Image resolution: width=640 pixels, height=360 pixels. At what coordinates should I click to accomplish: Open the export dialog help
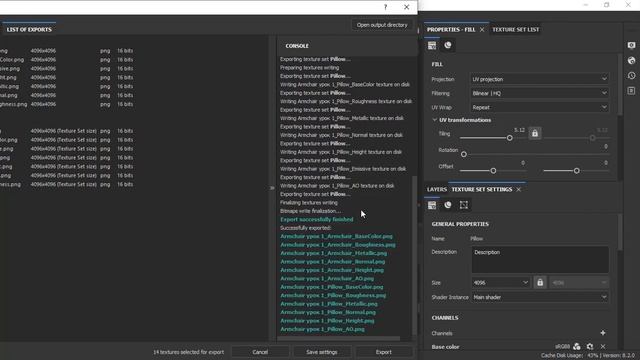[x=385, y=7]
